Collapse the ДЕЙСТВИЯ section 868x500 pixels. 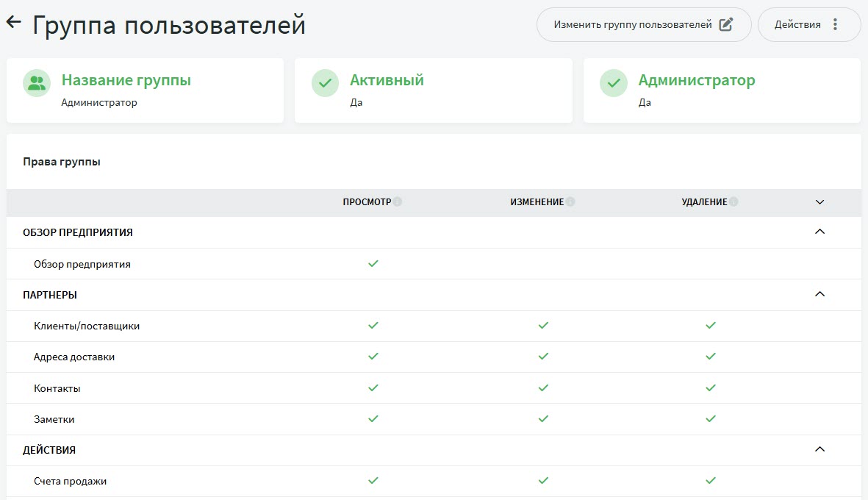pos(820,449)
